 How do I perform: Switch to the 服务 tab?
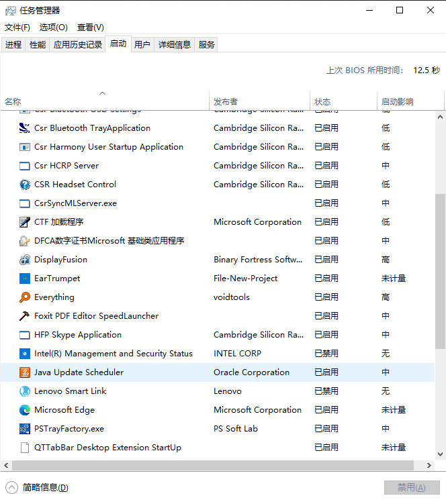[x=206, y=45]
